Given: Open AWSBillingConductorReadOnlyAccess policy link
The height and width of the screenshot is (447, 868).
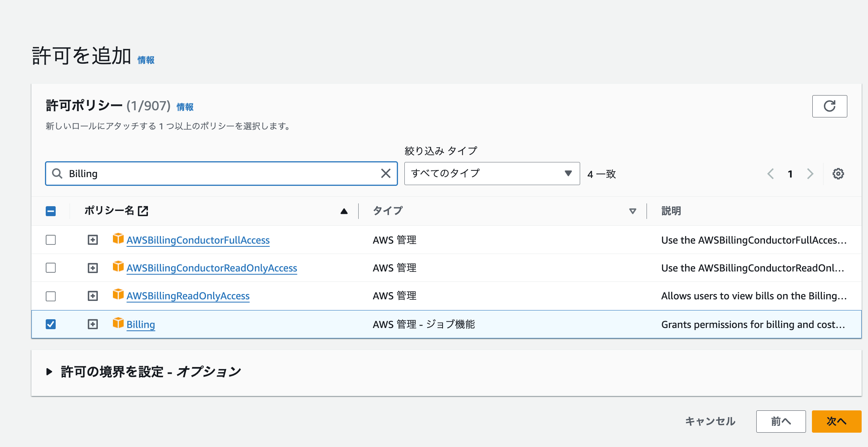Looking at the screenshot, I should pos(212,268).
